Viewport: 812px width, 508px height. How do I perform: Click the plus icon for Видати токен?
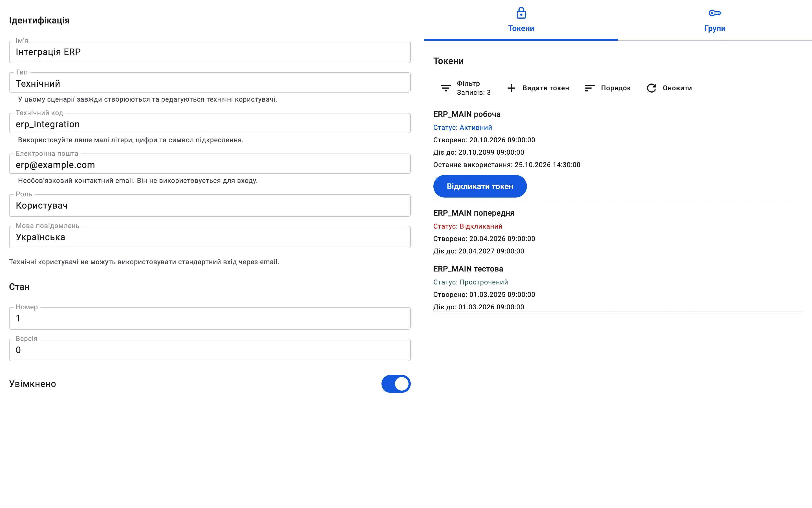pyautogui.click(x=511, y=88)
